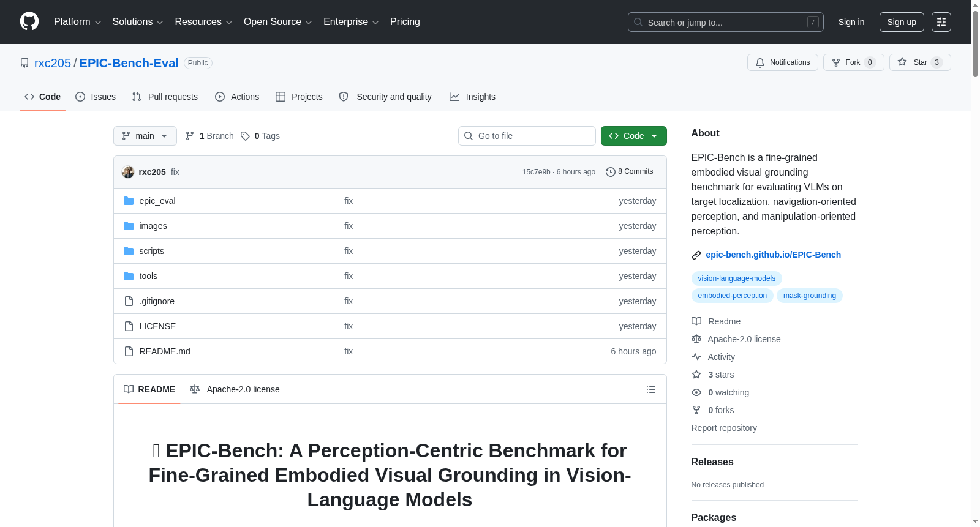
Task: Switch to the Code tab
Action: point(43,97)
